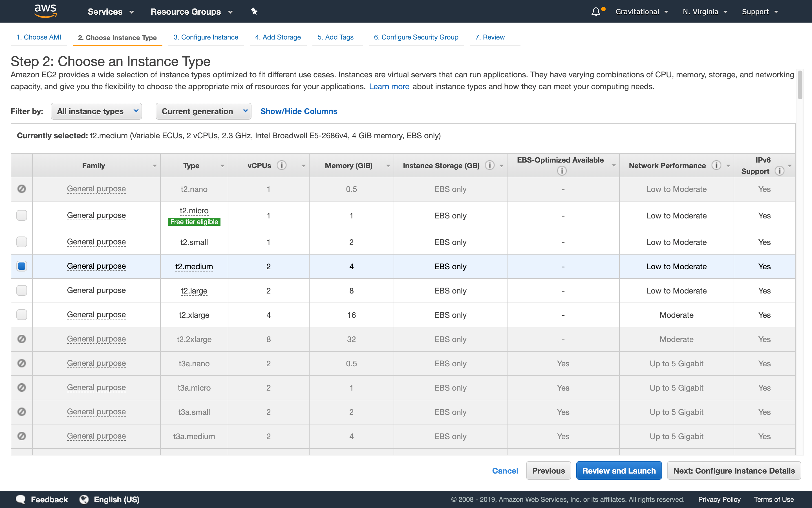
Task: Cancel the launch wizard
Action: click(505, 470)
